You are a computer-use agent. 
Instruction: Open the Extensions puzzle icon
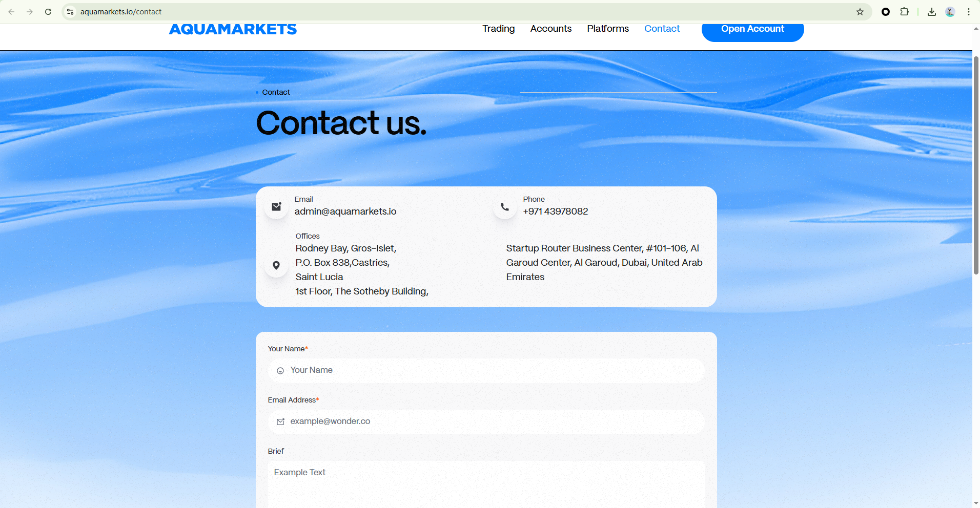pos(904,12)
